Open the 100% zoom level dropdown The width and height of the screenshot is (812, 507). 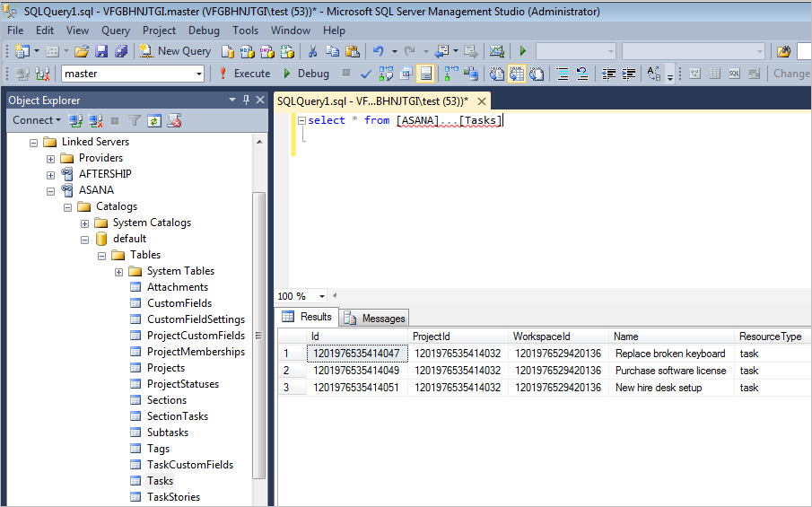point(321,296)
